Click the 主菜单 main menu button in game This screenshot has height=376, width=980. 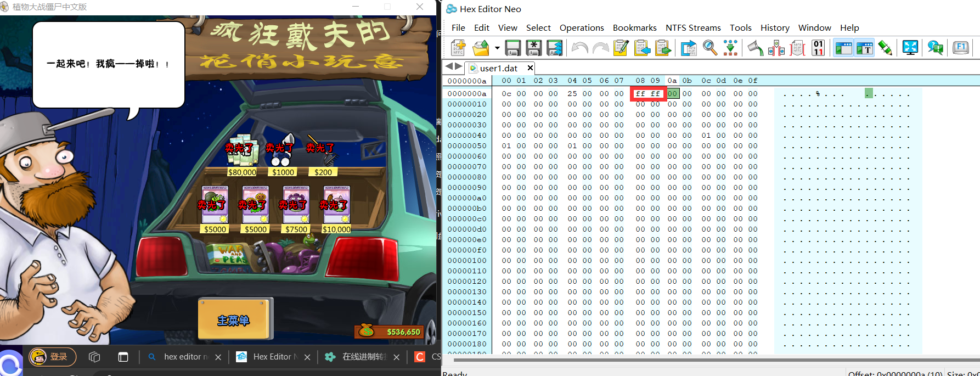coord(234,321)
